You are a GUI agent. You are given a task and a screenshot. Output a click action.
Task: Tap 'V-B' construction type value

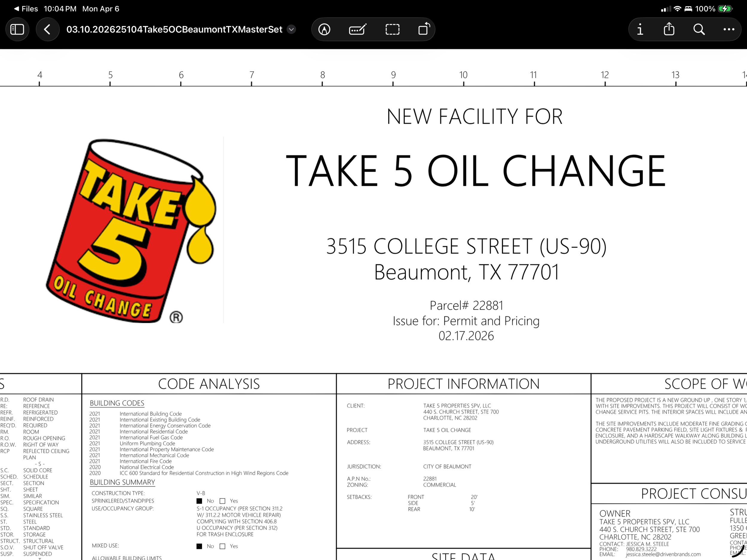tap(201, 493)
